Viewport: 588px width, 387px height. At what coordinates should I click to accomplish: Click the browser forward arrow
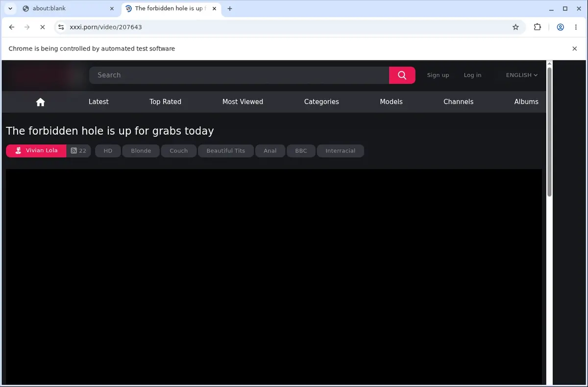click(x=27, y=27)
